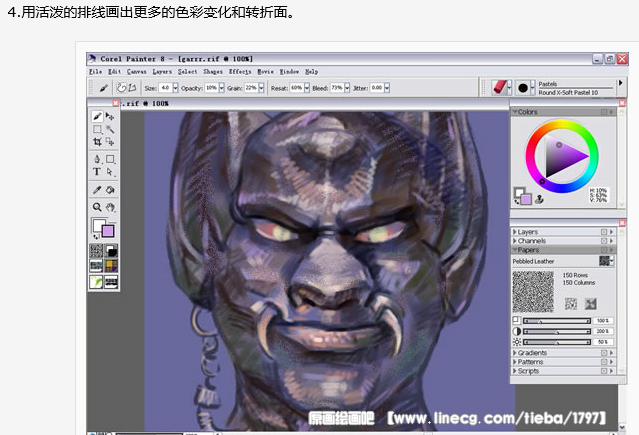
Task: Select the Brush tool in toolbox
Action: point(97,117)
